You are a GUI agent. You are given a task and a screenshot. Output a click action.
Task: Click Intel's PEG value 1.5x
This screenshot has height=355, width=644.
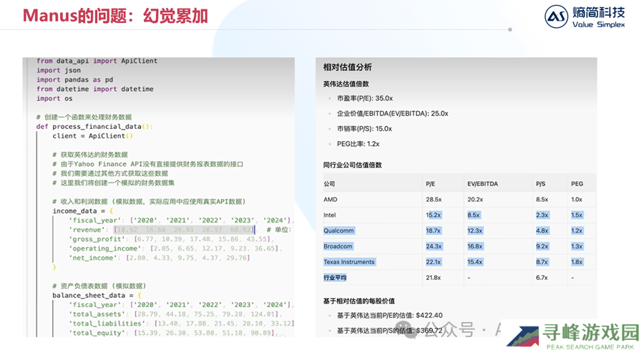[577, 215]
